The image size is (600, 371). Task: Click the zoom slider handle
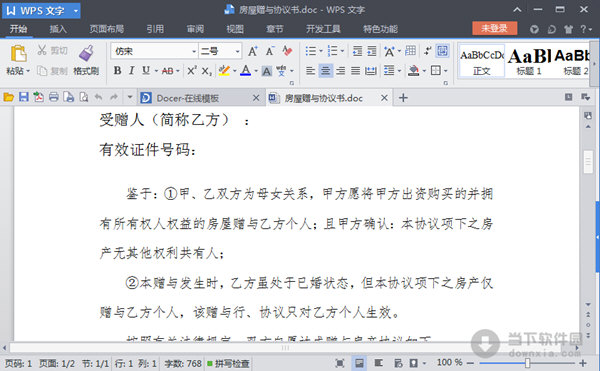point(528,363)
